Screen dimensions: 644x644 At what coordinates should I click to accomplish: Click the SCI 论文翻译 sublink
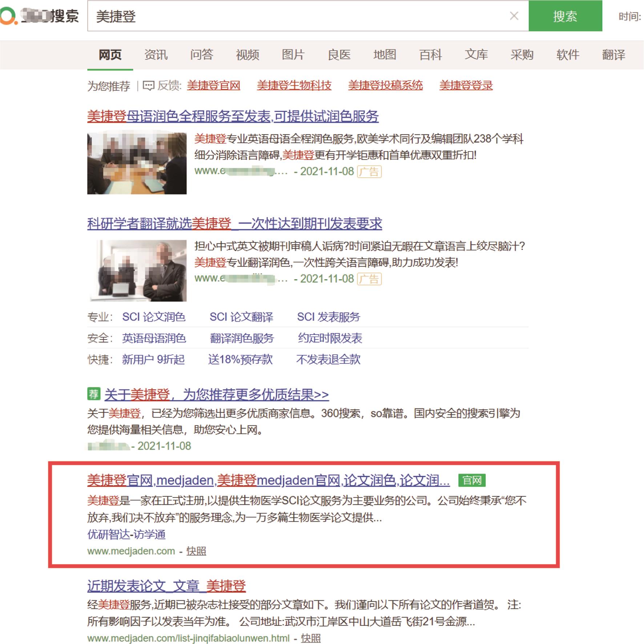coord(241,317)
